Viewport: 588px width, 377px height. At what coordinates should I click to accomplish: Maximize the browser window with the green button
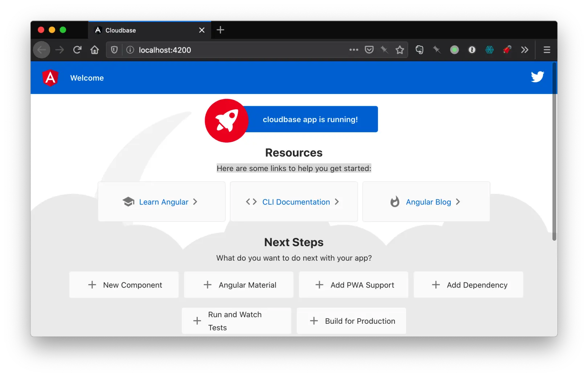click(63, 30)
